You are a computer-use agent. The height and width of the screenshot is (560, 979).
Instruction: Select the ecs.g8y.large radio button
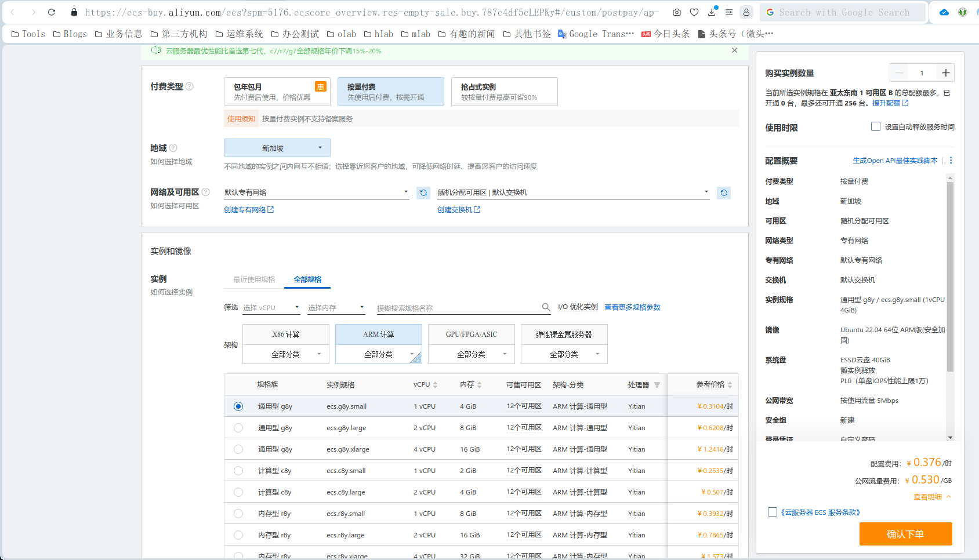(238, 428)
